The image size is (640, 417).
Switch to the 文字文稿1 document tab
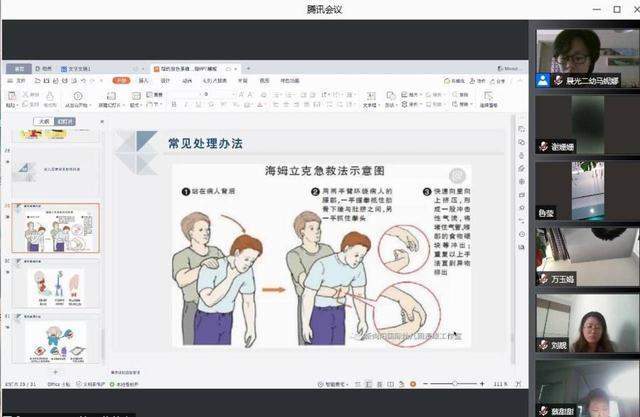pyautogui.click(x=76, y=69)
